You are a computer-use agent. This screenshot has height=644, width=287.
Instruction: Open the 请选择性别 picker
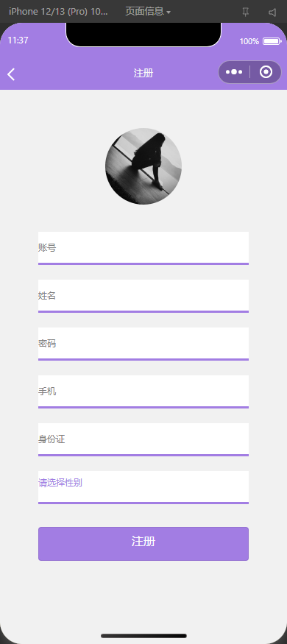[x=143, y=487]
